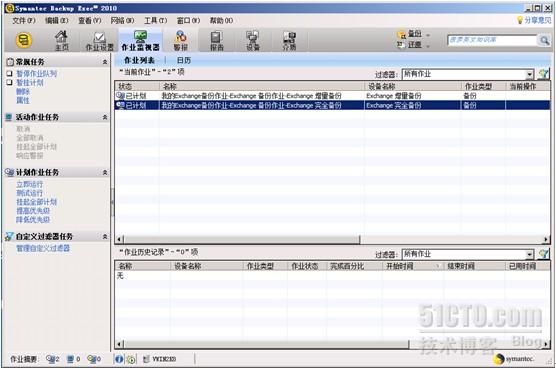Open the dropdown arrow next to 备份
Screen dimensions: 556x369
pyautogui.click(x=428, y=35)
